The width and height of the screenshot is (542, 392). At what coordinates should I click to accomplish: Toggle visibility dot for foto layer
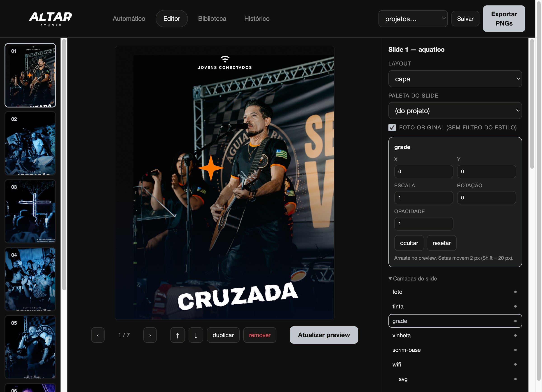[x=515, y=292]
